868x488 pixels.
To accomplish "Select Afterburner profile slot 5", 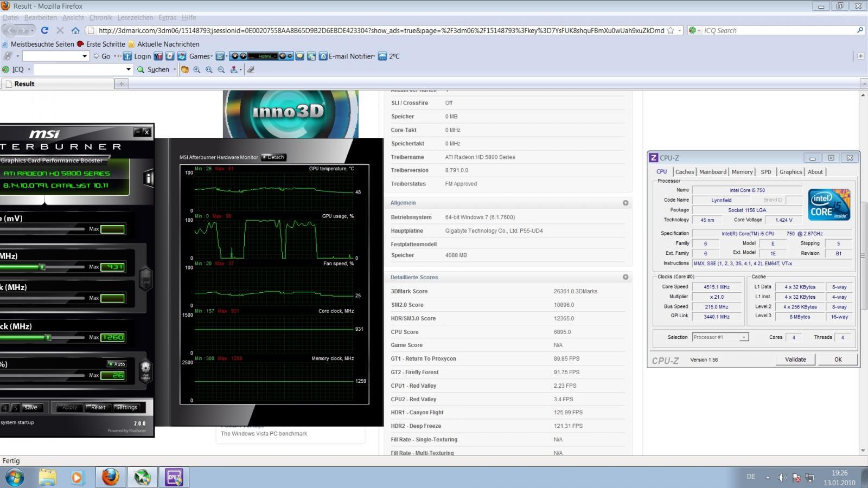I will point(15,408).
